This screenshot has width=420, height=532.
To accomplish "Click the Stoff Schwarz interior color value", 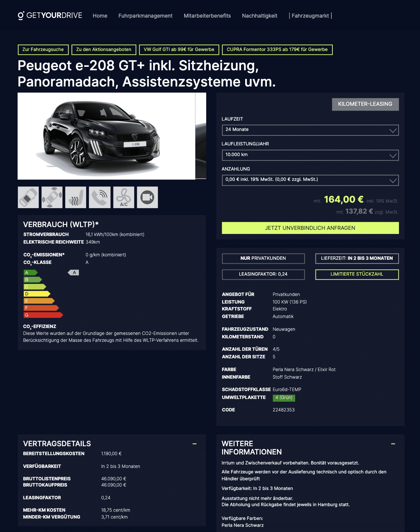I will (287, 377).
